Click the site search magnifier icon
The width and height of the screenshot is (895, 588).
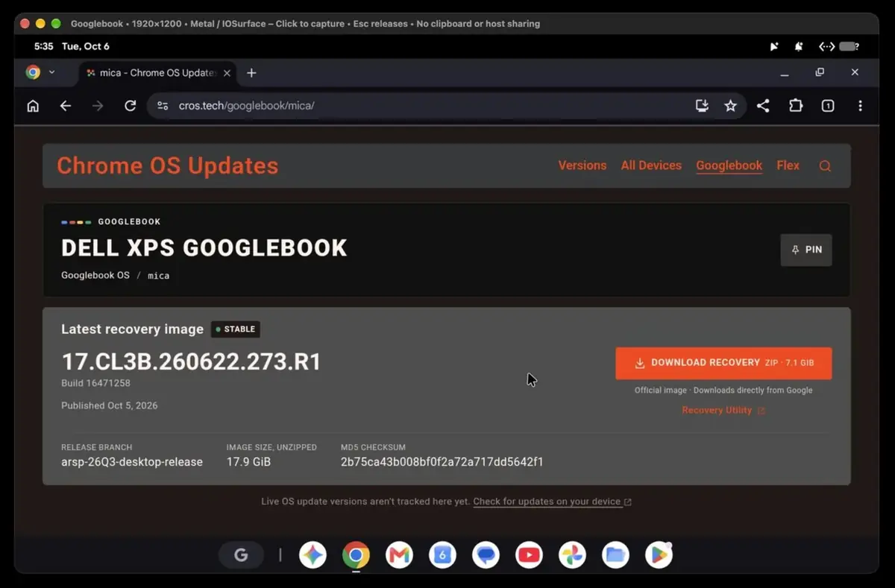tap(825, 166)
